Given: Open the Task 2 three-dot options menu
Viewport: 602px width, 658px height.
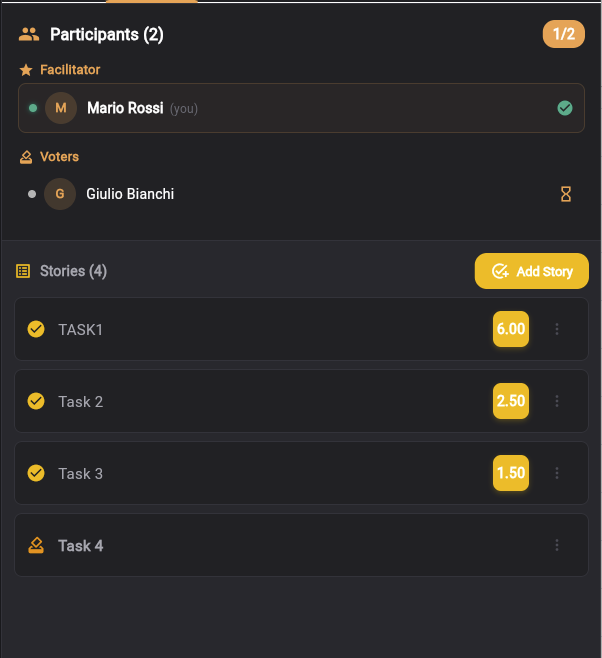Looking at the screenshot, I should coord(557,401).
